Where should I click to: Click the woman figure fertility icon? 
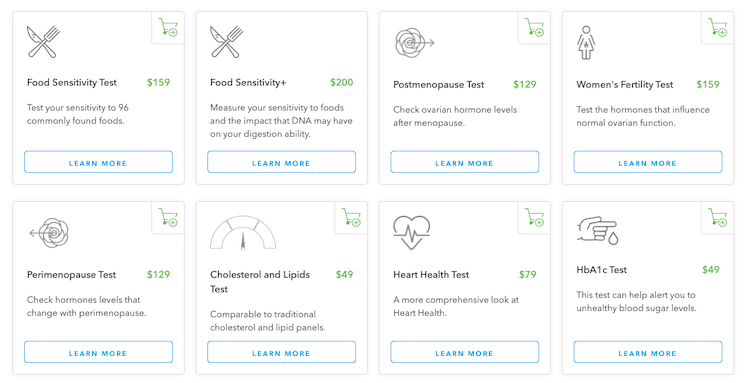[586, 43]
